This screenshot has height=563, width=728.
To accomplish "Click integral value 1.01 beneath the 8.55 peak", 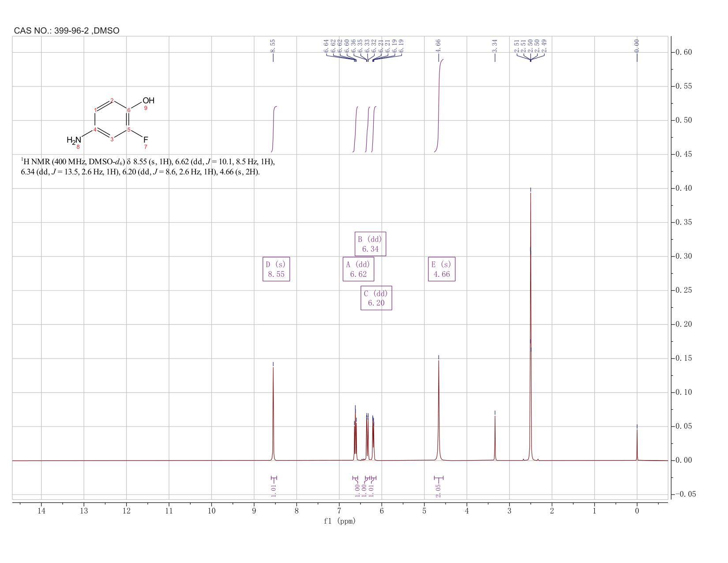I will pyautogui.click(x=274, y=490).
